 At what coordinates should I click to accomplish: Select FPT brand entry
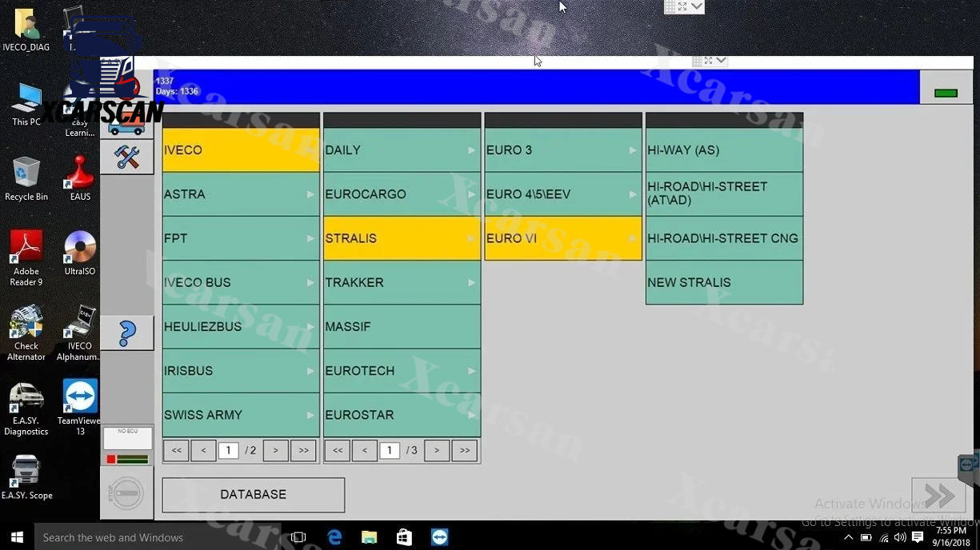point(241,238)
